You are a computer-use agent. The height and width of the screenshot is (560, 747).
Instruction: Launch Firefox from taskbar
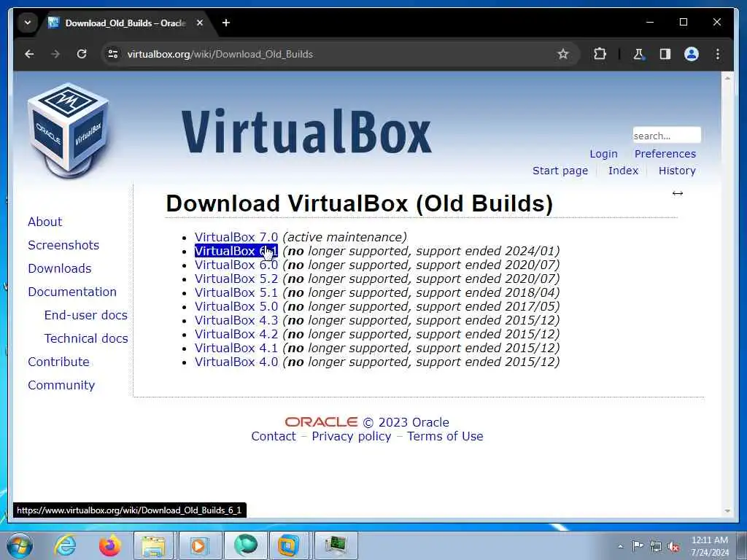[x=109, y=545]
